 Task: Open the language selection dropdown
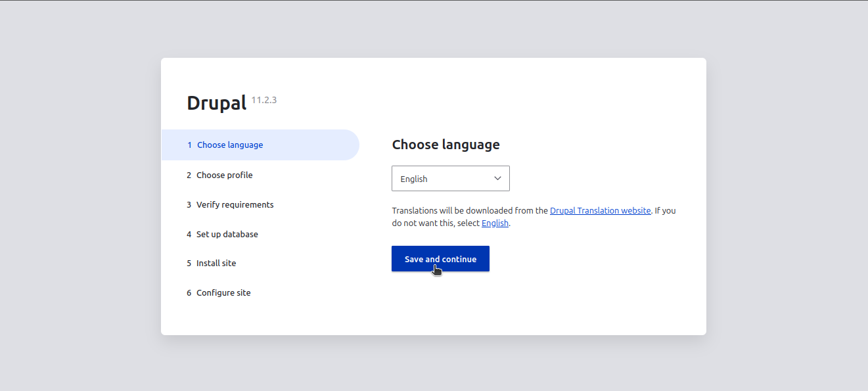tap(451, 178)
